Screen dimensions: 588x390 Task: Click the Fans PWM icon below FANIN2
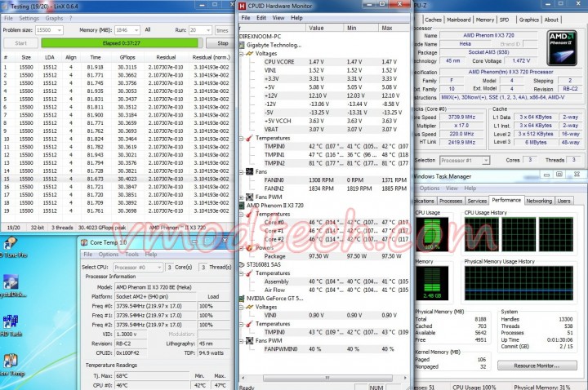[x=249, y=197]
